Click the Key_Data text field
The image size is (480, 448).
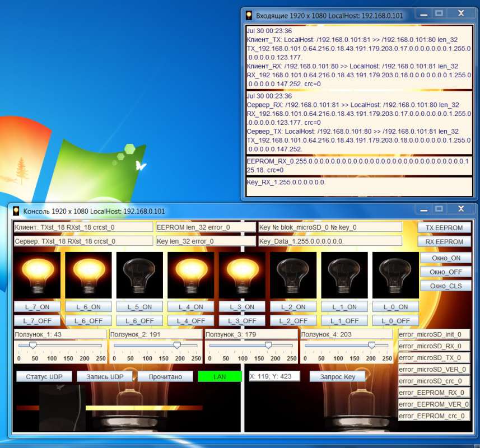pos(330,241)
